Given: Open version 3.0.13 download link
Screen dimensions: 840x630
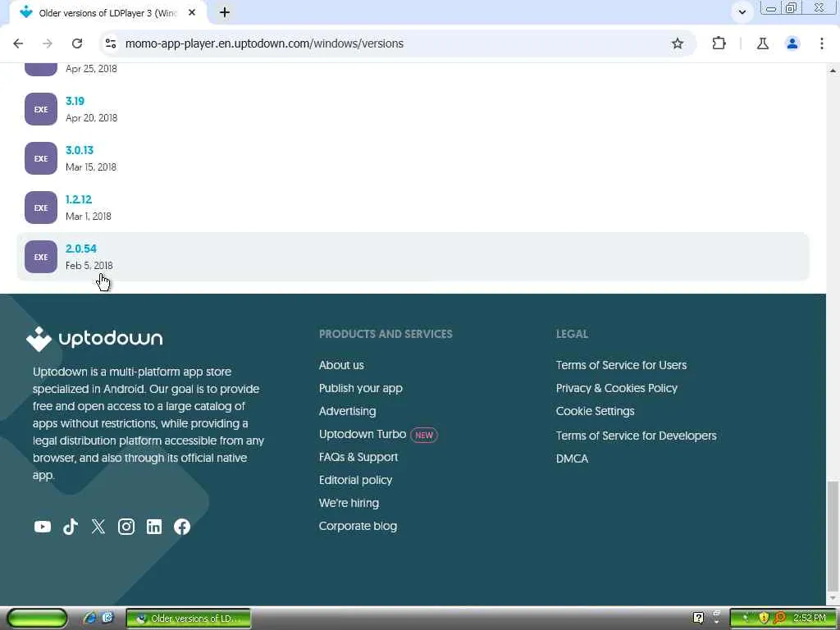Looking at the screenshot, I should click(80, 150).
